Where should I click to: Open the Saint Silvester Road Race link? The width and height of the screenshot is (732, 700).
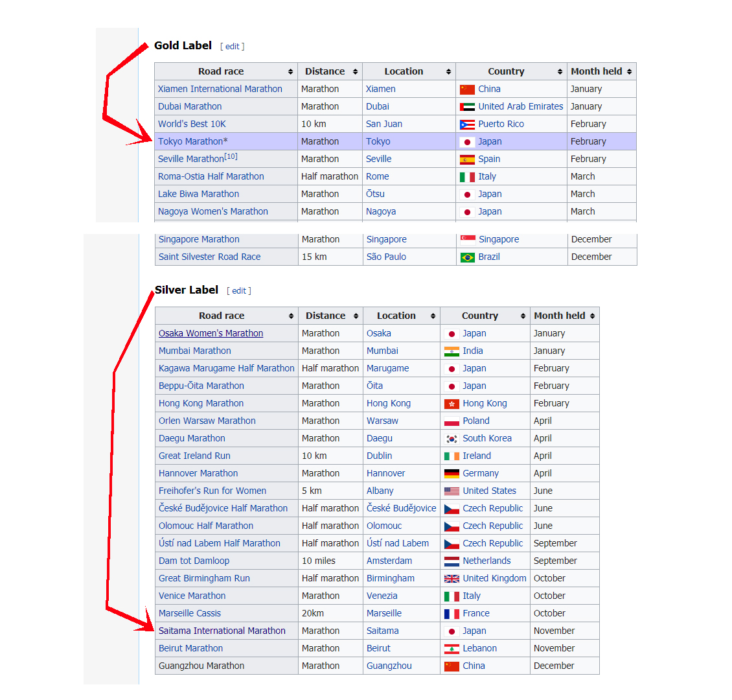(x=209, y=257)
